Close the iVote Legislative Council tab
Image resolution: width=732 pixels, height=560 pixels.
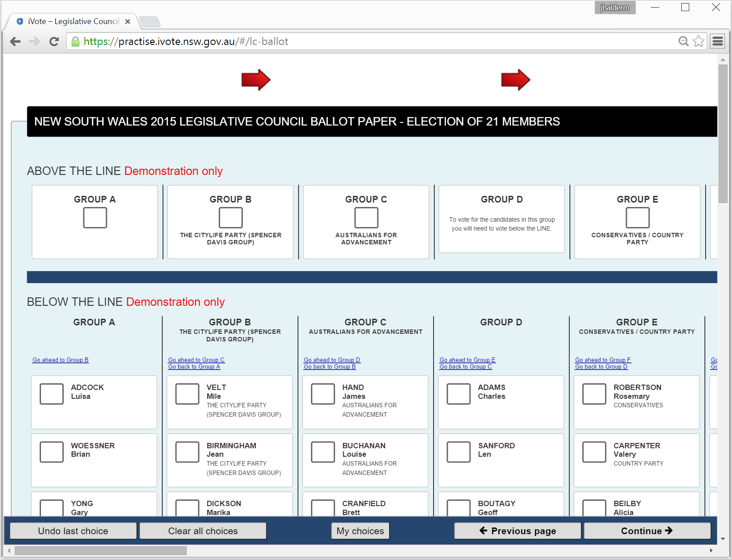click(127, 21)
